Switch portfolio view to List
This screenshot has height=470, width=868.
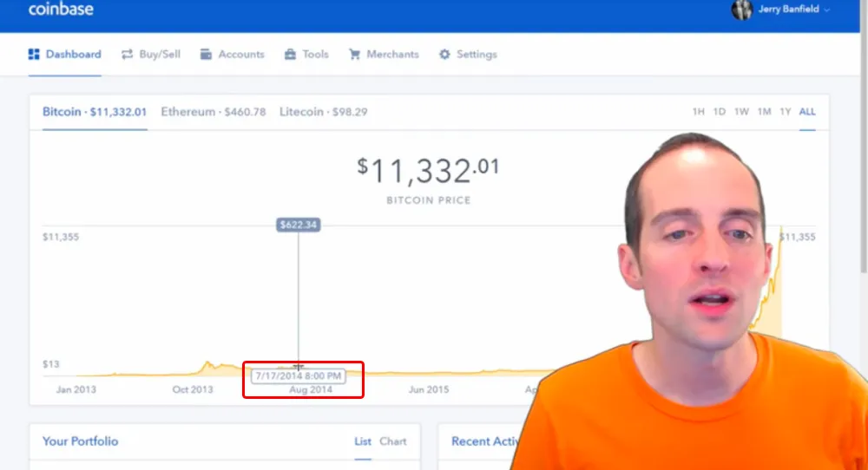point(363,441)
